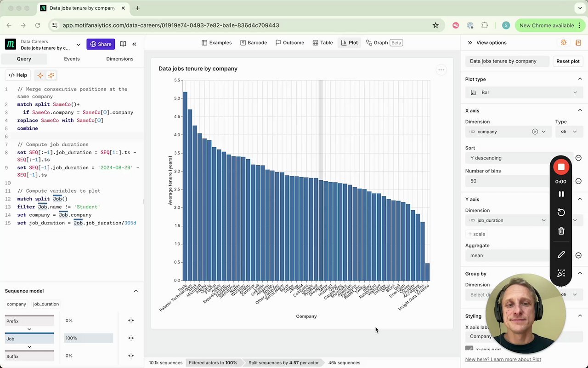The height and width of the screenshot is (368, 588).
Task: Click the notes icon in View options header
Action: [x=578, y=43]
